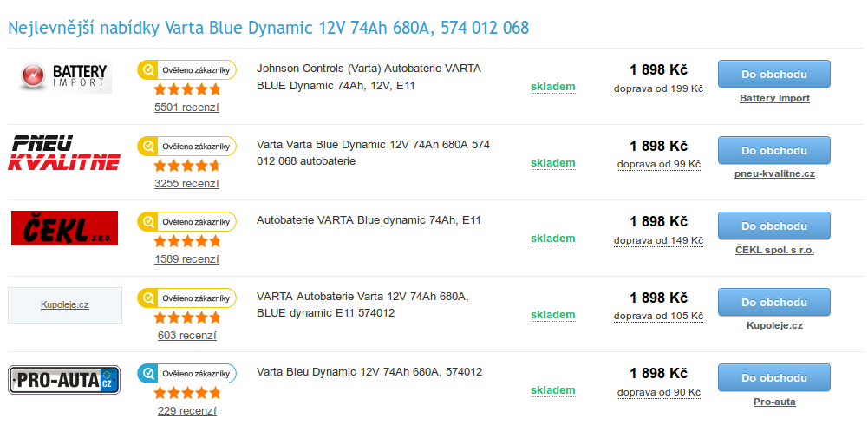
Task: Click the Kupoleje.cz logo box
Action: coord(65,305)
